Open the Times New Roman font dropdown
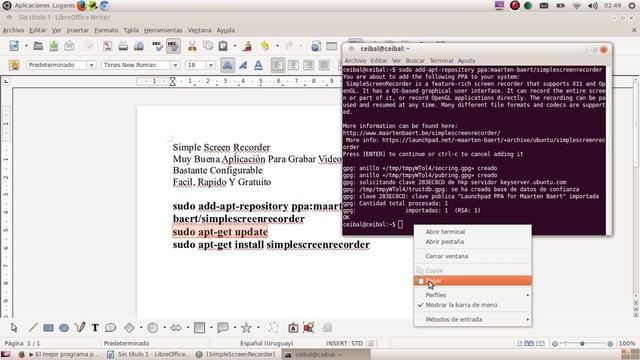 175,65
